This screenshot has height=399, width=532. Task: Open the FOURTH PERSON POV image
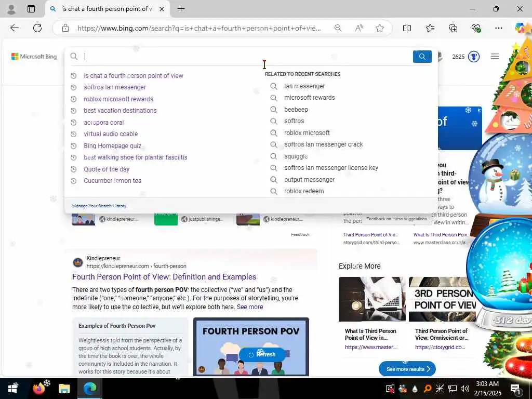251,347
